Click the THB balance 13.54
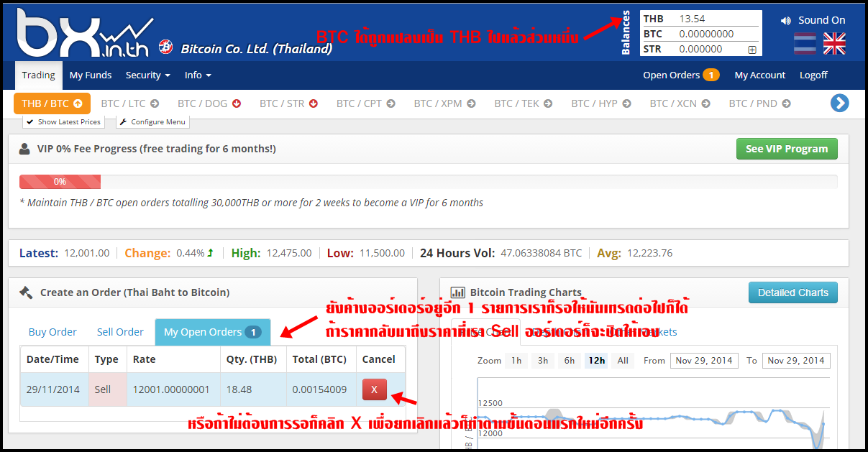The image size is (868, 452). [x=693, y=19]
